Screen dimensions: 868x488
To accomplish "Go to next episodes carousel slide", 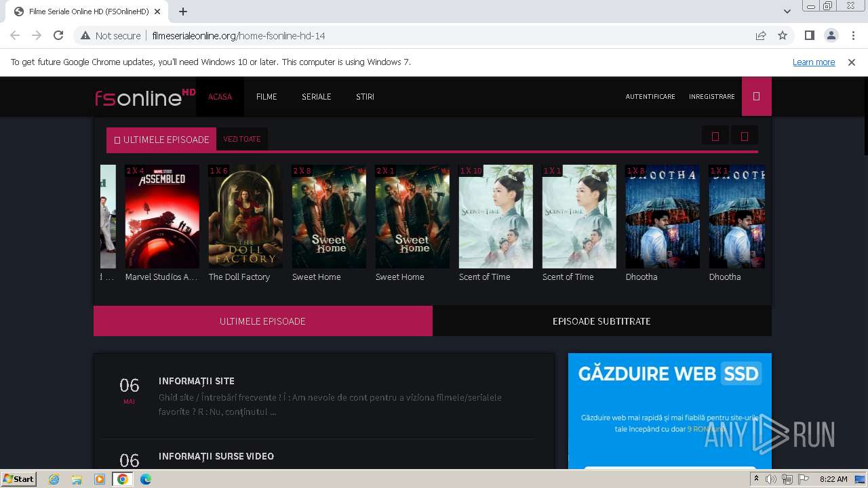I will click(x=745, y=136).
